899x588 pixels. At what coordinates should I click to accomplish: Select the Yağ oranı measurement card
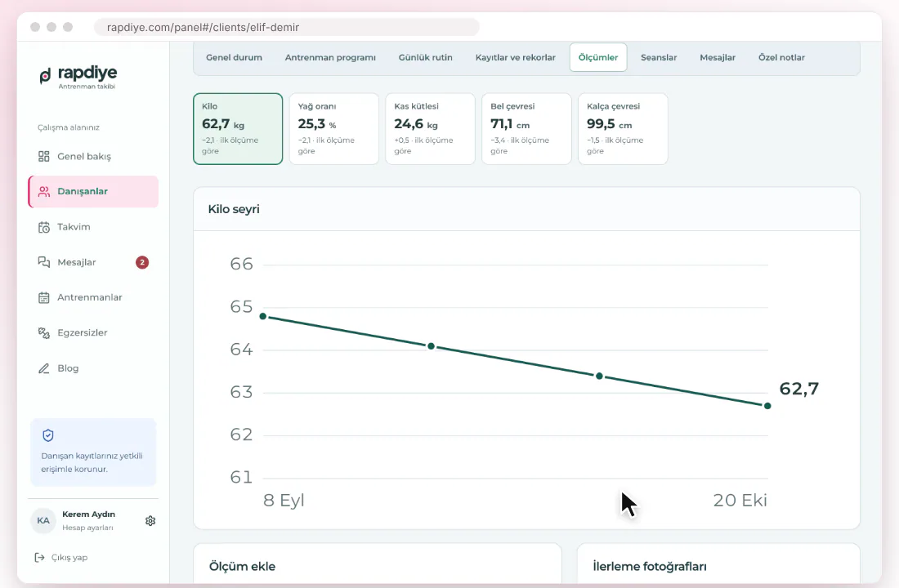[x=334, y=129]
